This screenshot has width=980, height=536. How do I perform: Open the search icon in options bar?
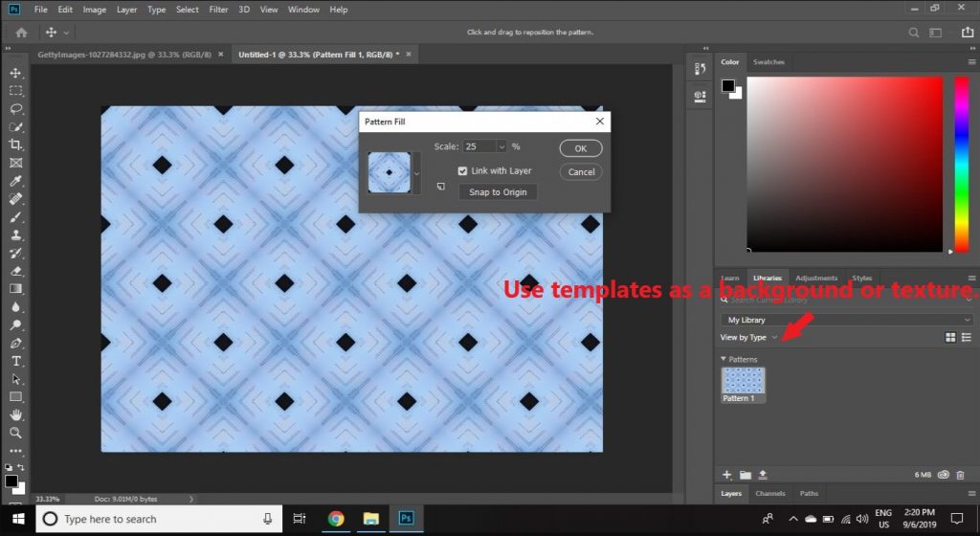pyautogui.click(x=914, y=33)
